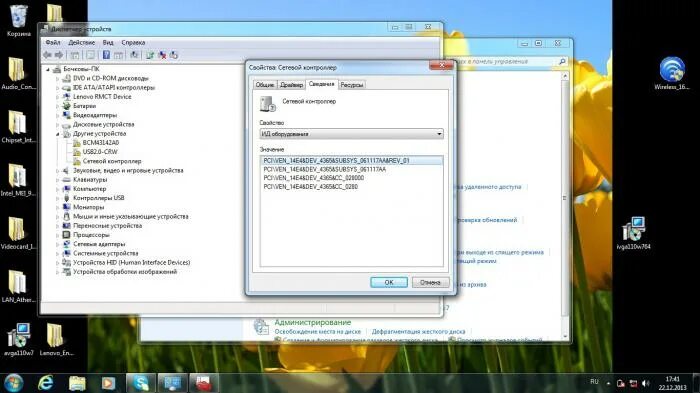Open the ИД оборудования property dropdown
Screen dimensions: 700x393
pos(351,134)
